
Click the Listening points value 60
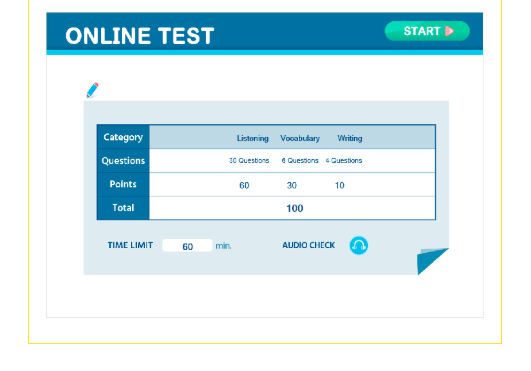[x=244, y=186]
